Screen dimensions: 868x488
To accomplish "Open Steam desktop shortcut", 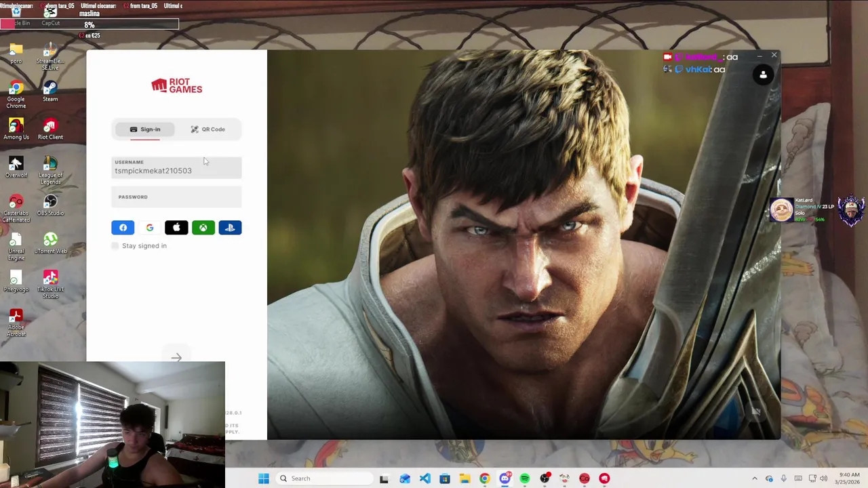I will (50, 91).
